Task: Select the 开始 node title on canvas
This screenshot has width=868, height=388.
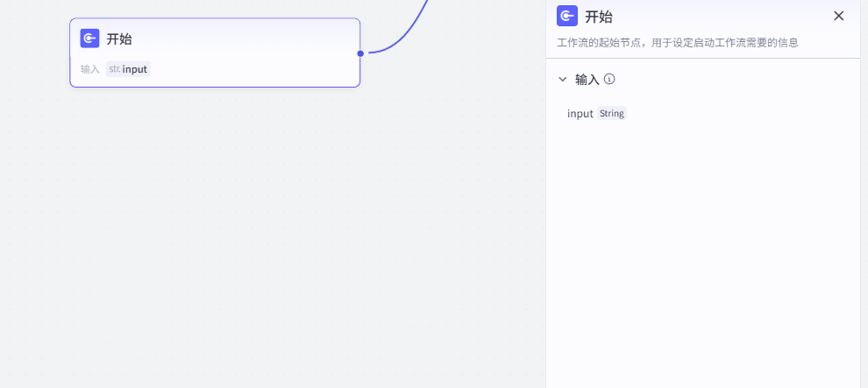Action: click(119, 39)
